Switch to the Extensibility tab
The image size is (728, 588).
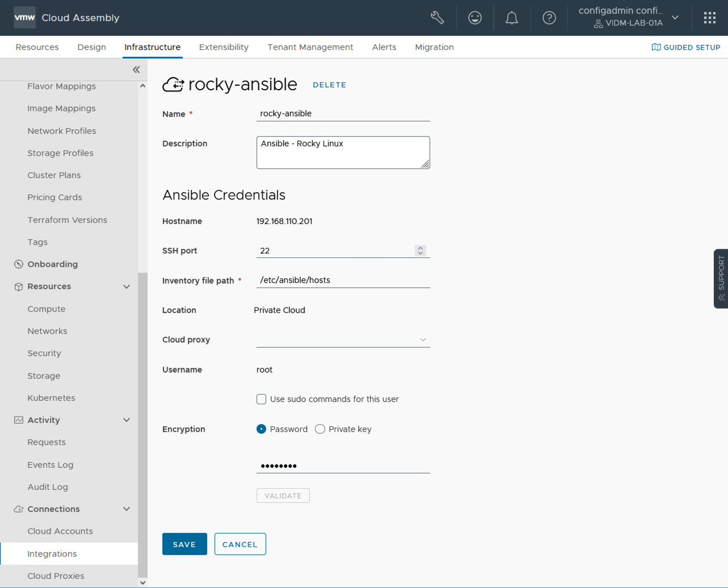(224, 47)
